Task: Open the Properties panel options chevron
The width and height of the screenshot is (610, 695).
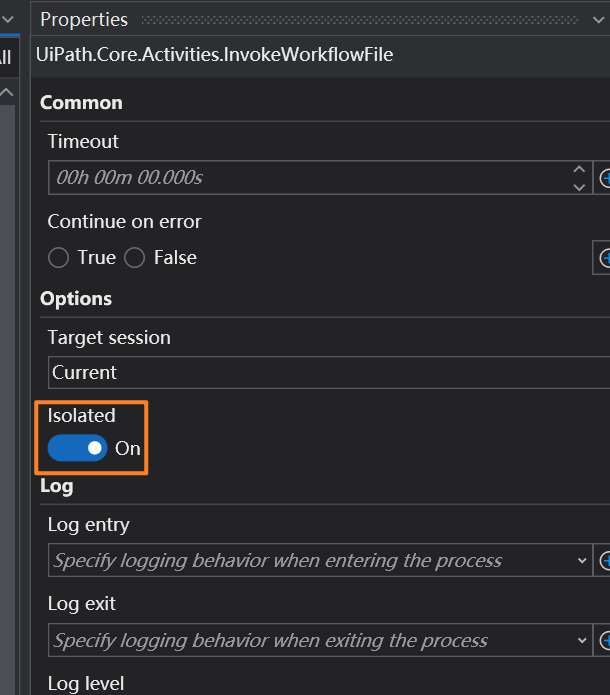Action: click(x=598, y=20)
